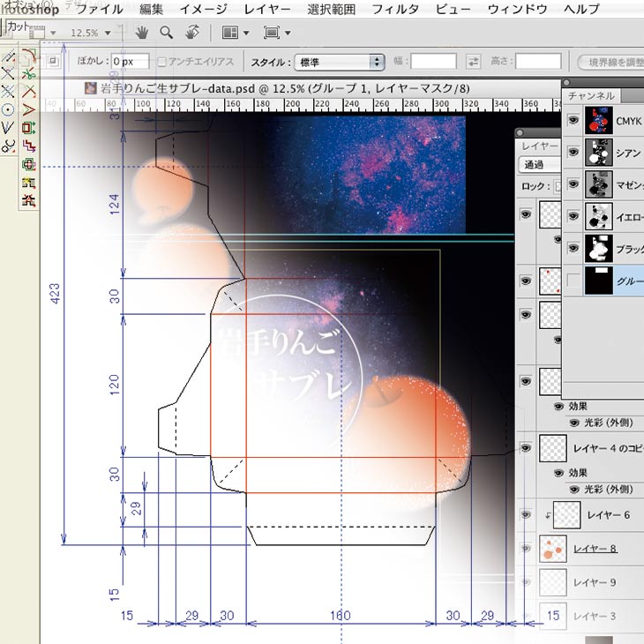The width and height of the screenshot is (644, 644).
Task: Click the ぼかし value field
Action: click(130, 62)
